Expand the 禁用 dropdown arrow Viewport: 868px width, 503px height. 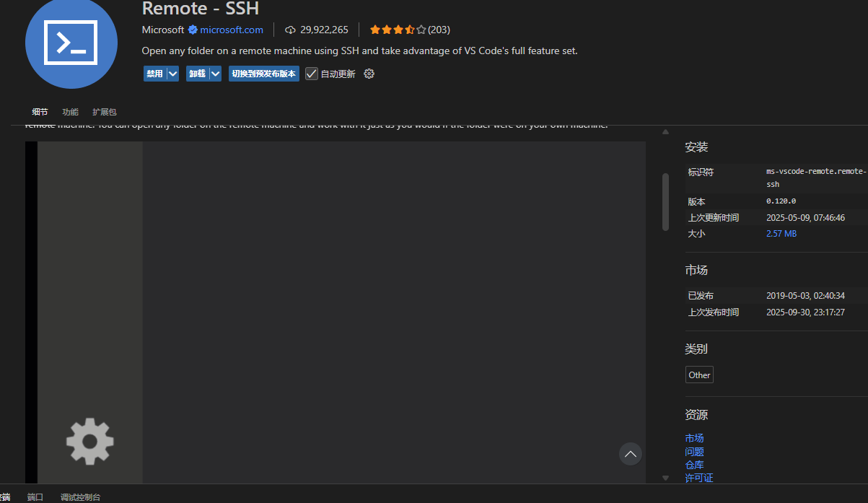172,74
